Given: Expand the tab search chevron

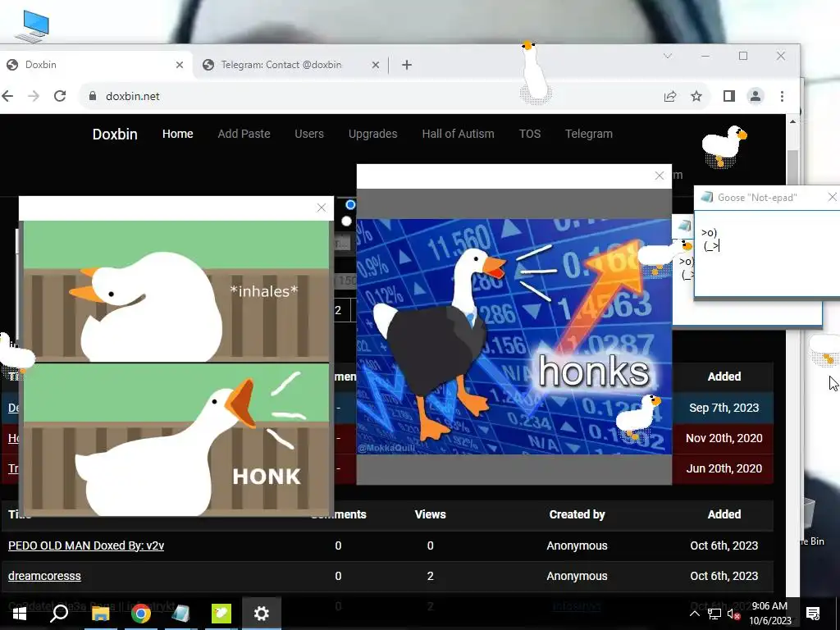Looking at the screenshot, I should 668,56.
